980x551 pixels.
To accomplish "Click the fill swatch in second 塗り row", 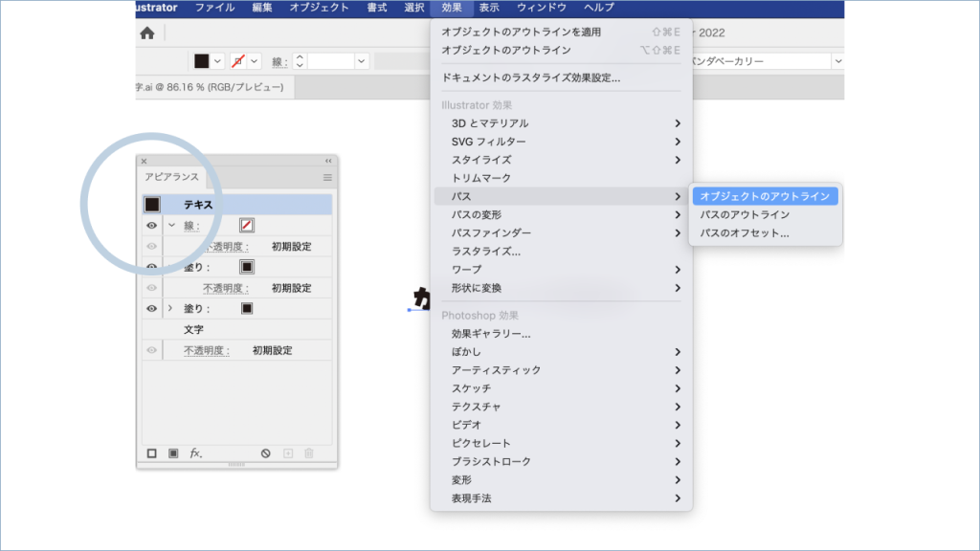I will (x=247, y=309).
